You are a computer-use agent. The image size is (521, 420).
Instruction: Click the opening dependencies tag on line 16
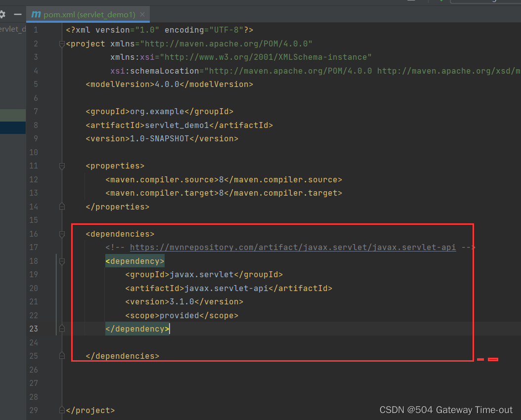120,234
